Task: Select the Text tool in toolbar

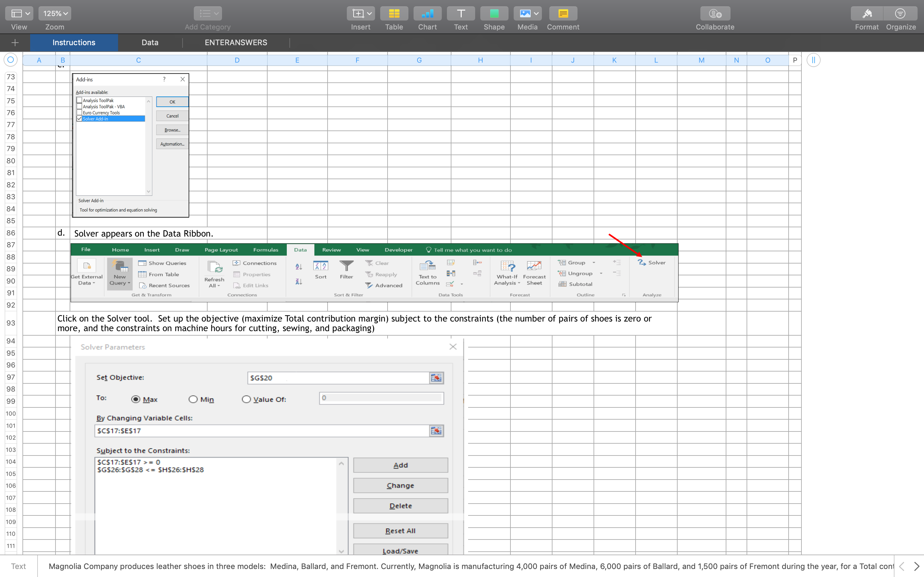Action: tap(460, 13)
